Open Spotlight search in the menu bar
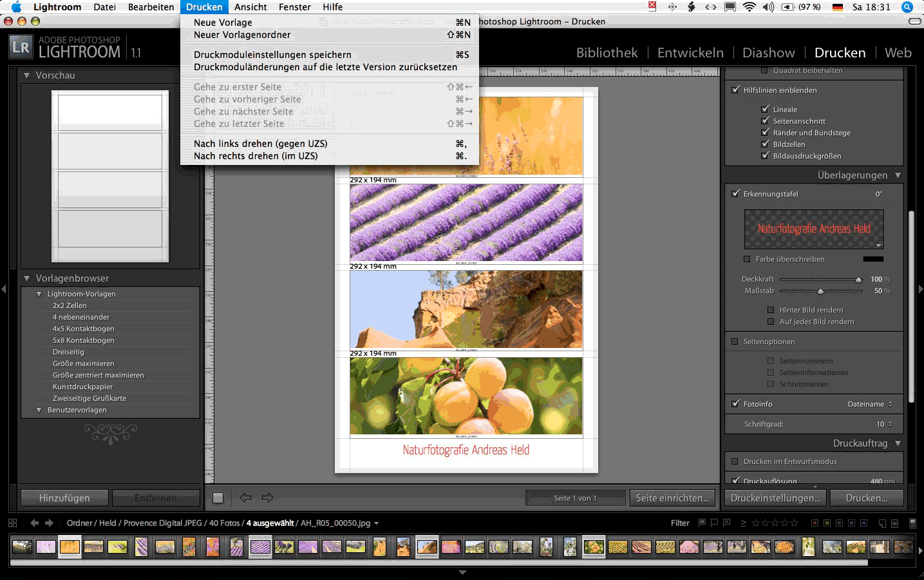Viewport: 924px width, 580px height. point(907,7)
